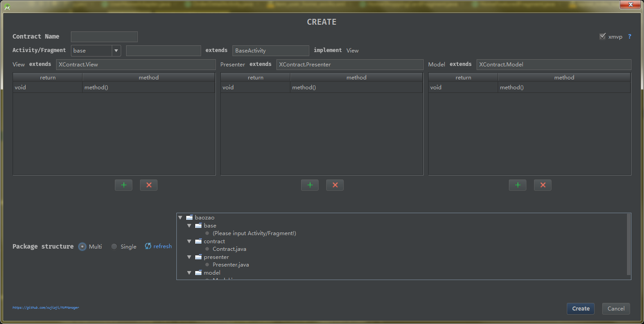Click the return column header in Model table
Screen dimensions: 644x324
(x=463, y=78)
